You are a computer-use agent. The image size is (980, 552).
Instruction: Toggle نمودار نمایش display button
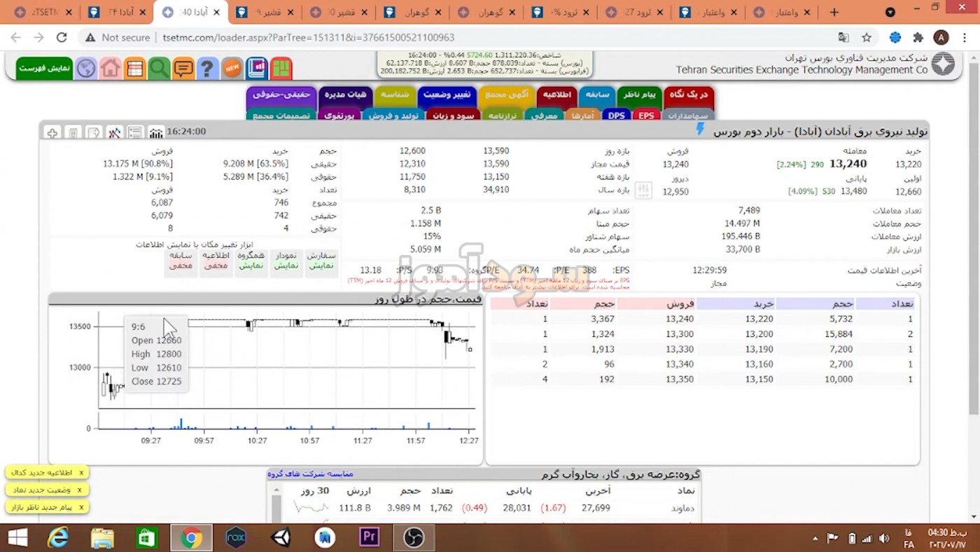[286, 261]
